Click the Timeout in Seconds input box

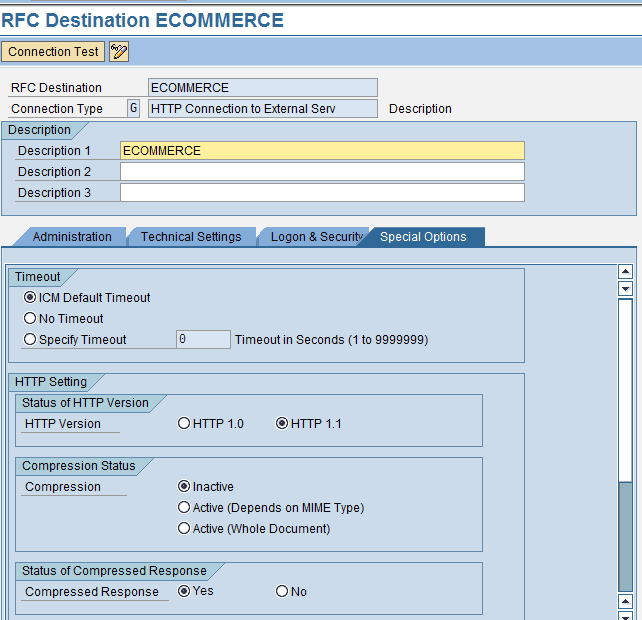coord(203,340)
